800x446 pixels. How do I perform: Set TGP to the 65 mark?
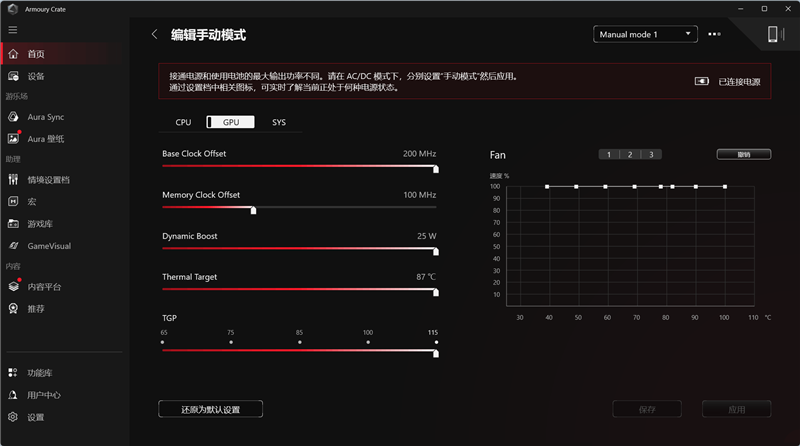click(x=163, y=342)
